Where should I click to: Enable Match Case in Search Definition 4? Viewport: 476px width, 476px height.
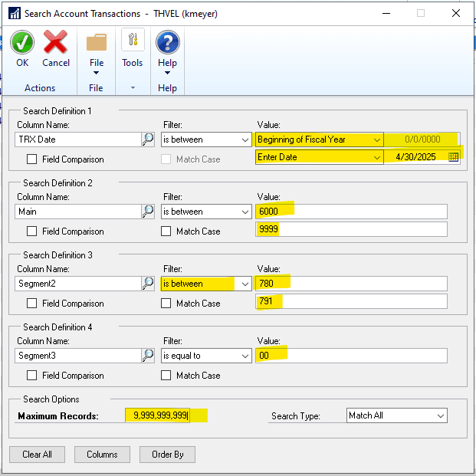(x=166, y=376)
